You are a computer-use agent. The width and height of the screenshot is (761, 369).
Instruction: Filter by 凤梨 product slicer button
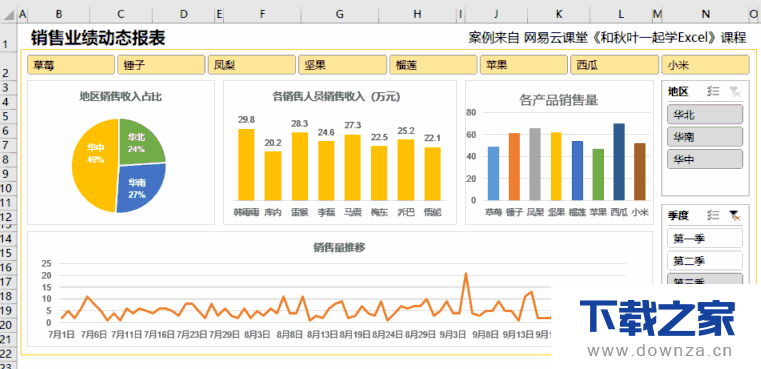coord(251,65)
